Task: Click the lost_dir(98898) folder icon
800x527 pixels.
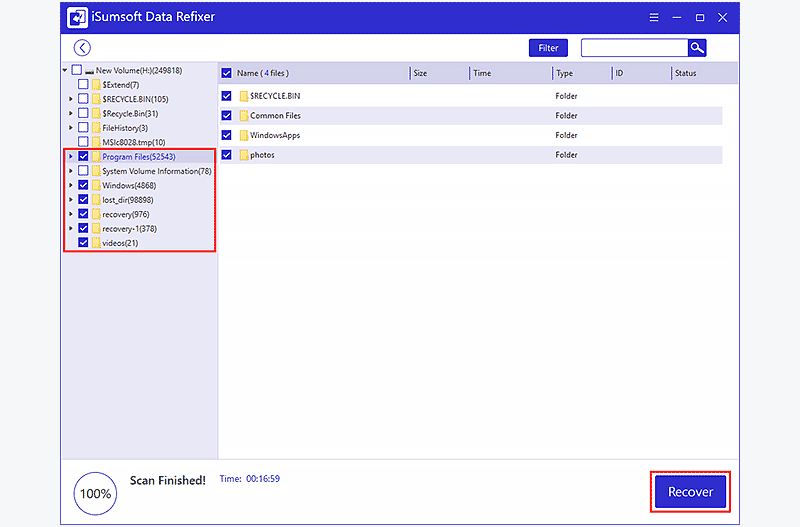Action: [x=96, y=199]
